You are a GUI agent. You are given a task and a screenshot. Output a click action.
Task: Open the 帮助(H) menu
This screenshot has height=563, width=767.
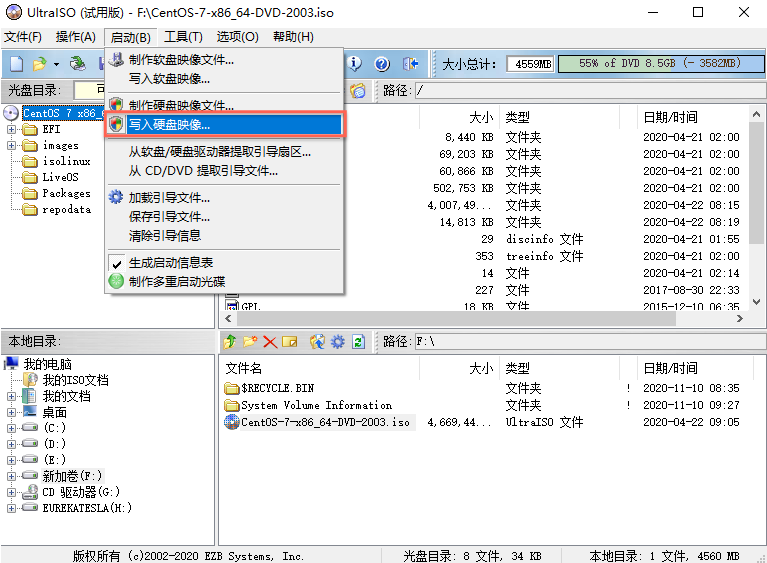click(x=293, y=37)
